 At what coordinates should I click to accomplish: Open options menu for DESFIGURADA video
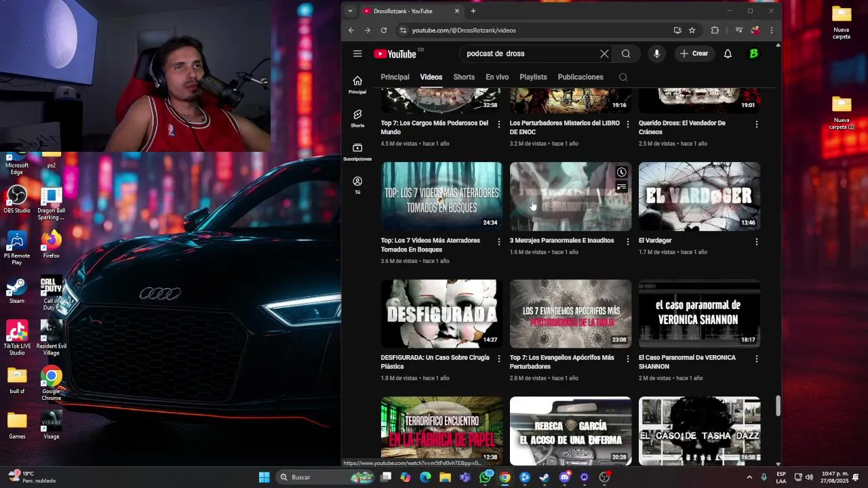(499, 359)
